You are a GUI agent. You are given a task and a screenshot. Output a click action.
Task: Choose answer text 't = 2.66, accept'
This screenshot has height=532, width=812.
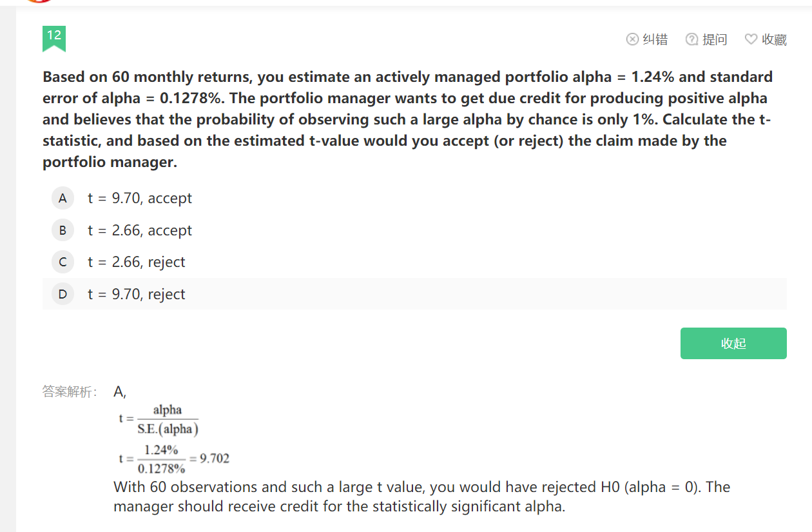coord(140,230)
